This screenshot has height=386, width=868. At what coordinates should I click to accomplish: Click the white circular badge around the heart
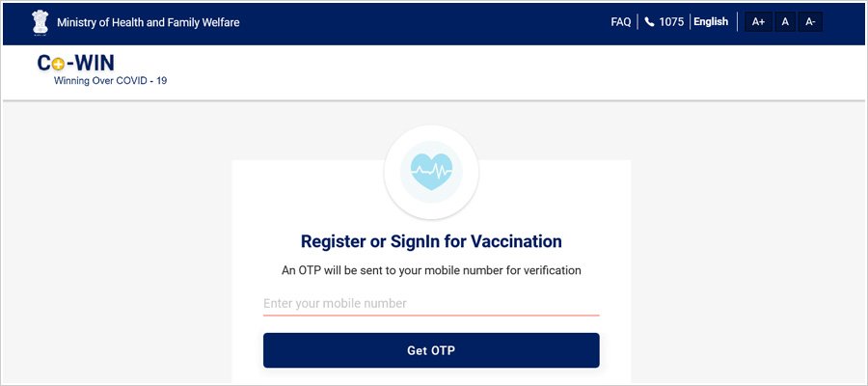point(431,172)
